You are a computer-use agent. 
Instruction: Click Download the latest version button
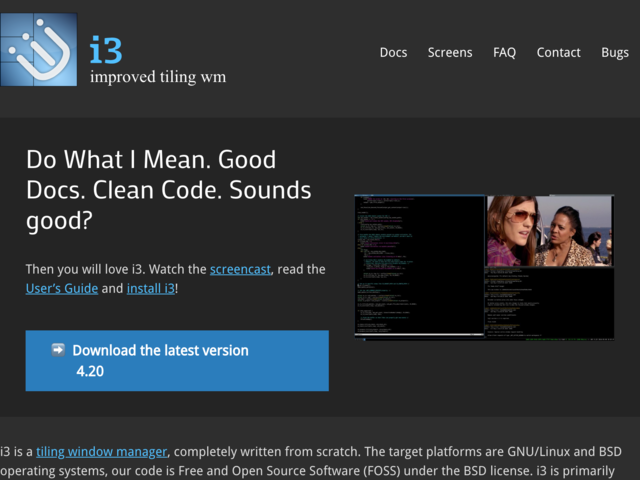coord(177,361)
